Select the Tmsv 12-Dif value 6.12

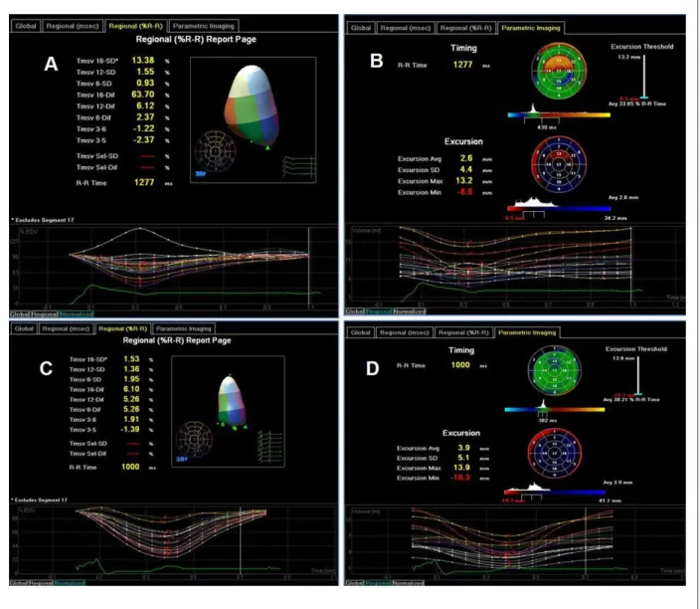point(145,105)
